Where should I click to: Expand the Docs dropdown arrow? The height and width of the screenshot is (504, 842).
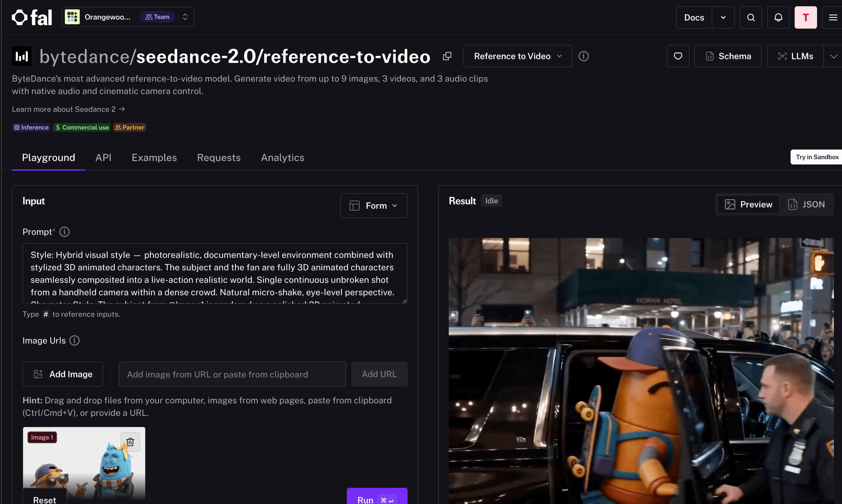point(723,17)
